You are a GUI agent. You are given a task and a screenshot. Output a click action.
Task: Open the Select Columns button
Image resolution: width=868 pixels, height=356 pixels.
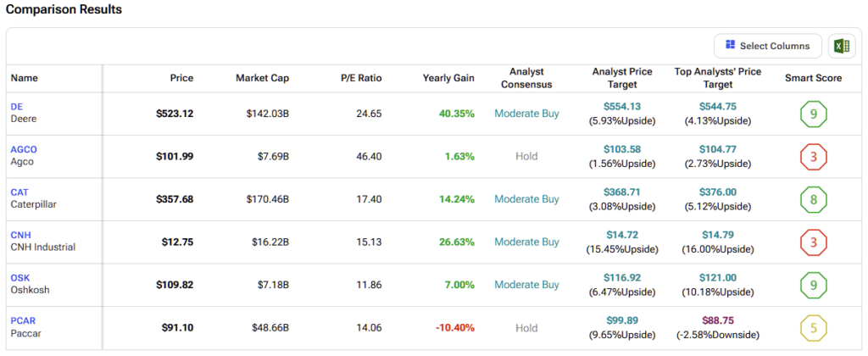[768, 46]
